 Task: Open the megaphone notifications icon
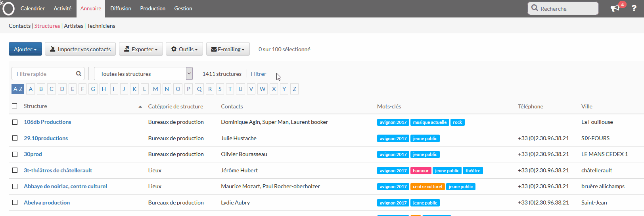click(615, 8)
